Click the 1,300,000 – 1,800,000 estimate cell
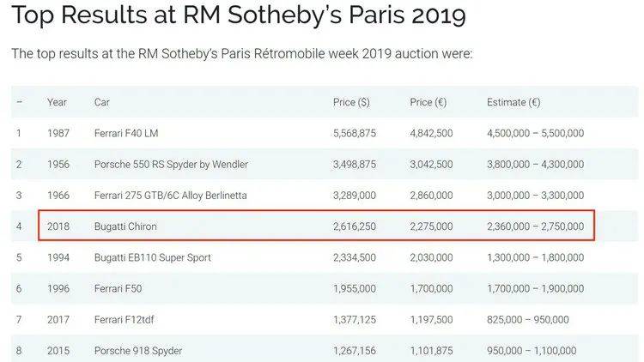Viewport: 644px width, 362px height. (x=535, y=257)
